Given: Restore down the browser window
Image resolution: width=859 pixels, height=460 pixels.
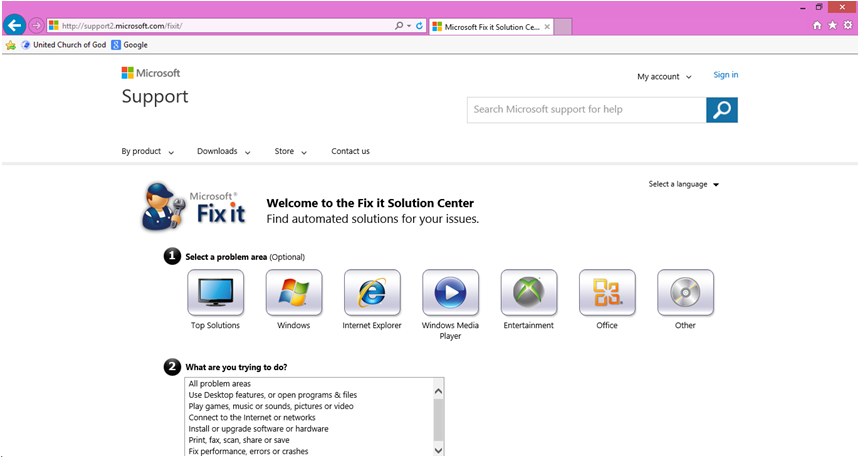Looking at the screenshot, I should click(x=819, y=7).
